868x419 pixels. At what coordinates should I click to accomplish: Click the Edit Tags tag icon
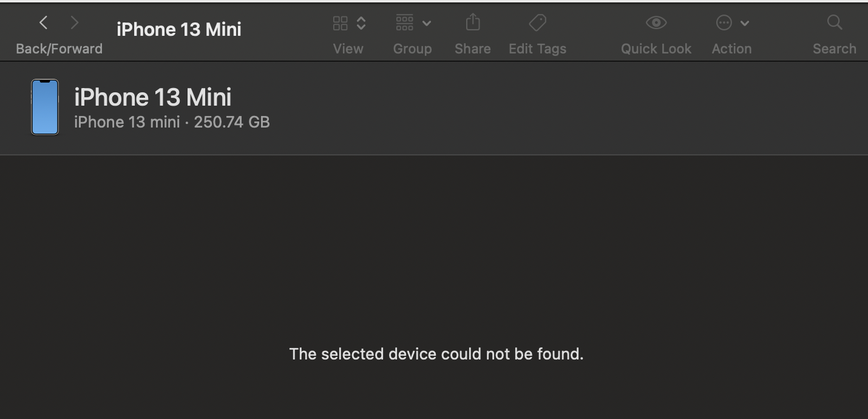[537, 23]
